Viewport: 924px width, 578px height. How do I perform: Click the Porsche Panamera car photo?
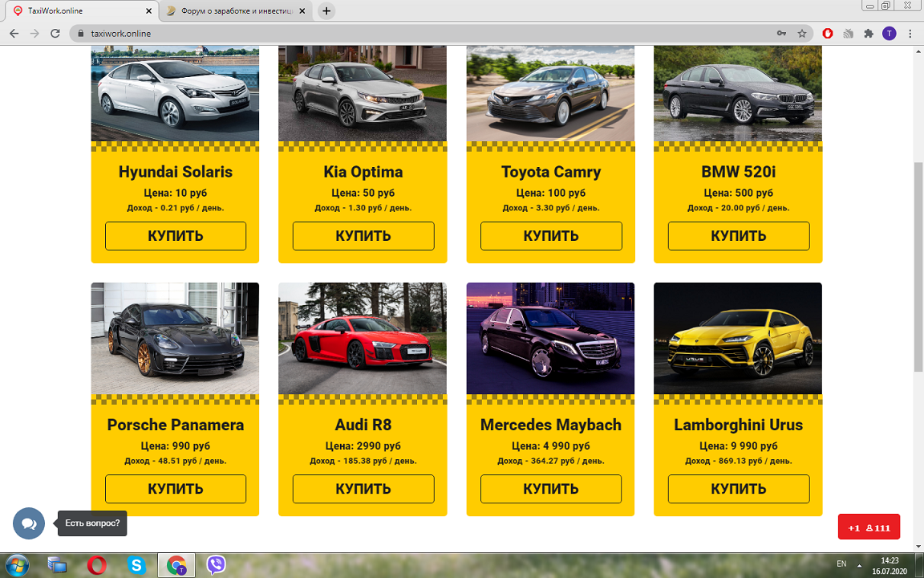(175, 338)
